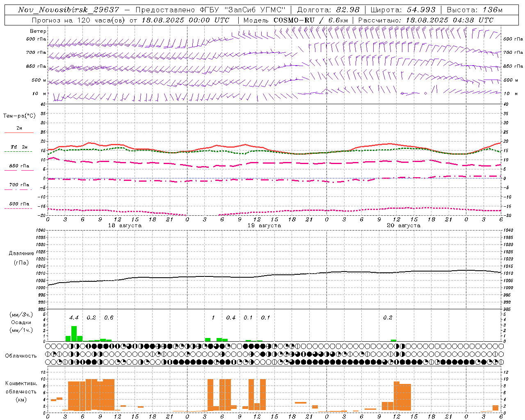The image size is (525, 420).
Task: Select the "Облачность" cloud cover label
Action: pyautogui.click(x=21, y=356)
